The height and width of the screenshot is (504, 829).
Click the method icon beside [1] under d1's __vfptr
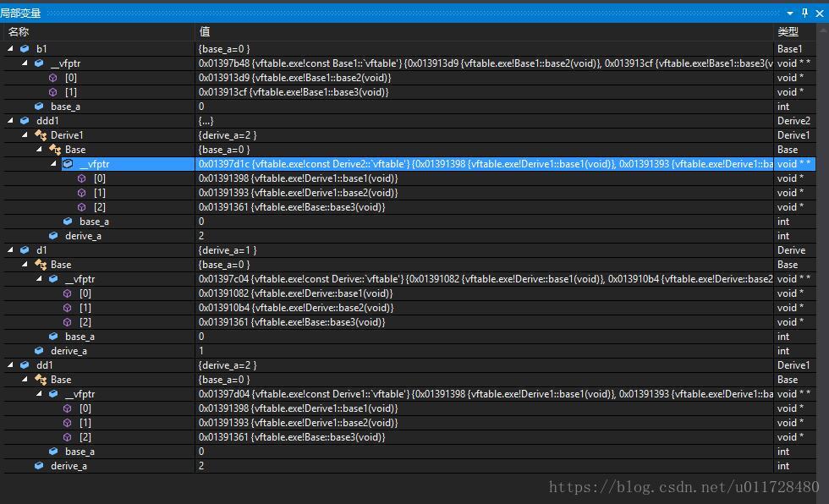(67, 308)
